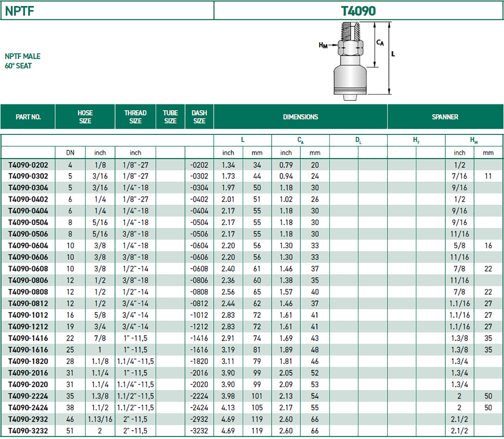Click the HOSE SIZE column header

pyautogui.click(x=85, y=117)
